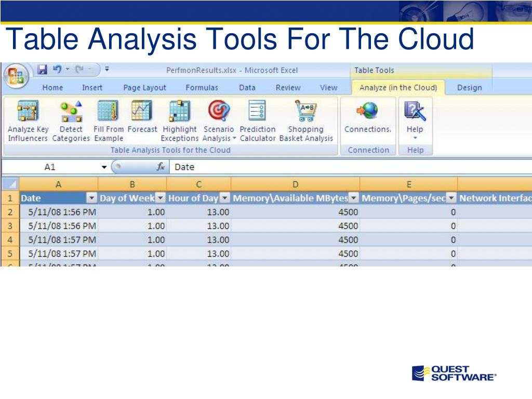Screen dimensions: 532x399
Task: Open the Connections globe icon
Action: [x=367, y=111]
